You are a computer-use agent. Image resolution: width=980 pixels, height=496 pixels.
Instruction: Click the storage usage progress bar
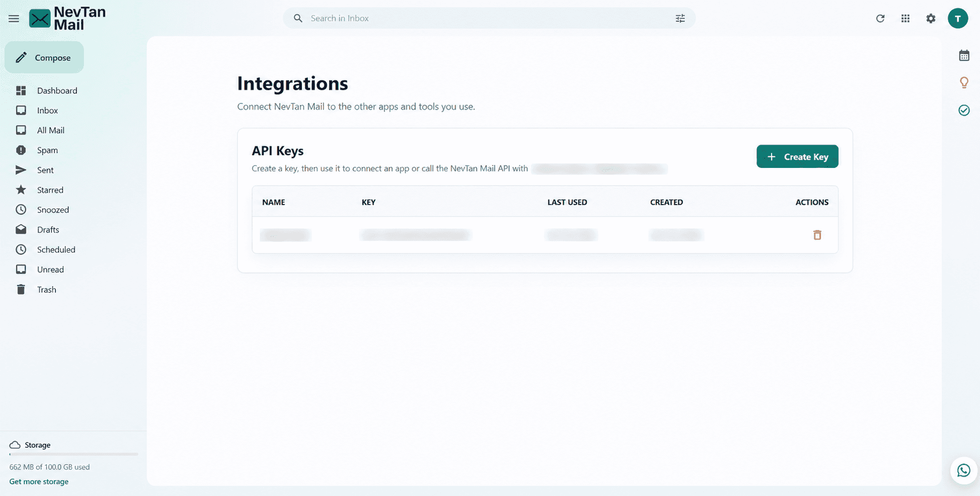tap(73, 454)
